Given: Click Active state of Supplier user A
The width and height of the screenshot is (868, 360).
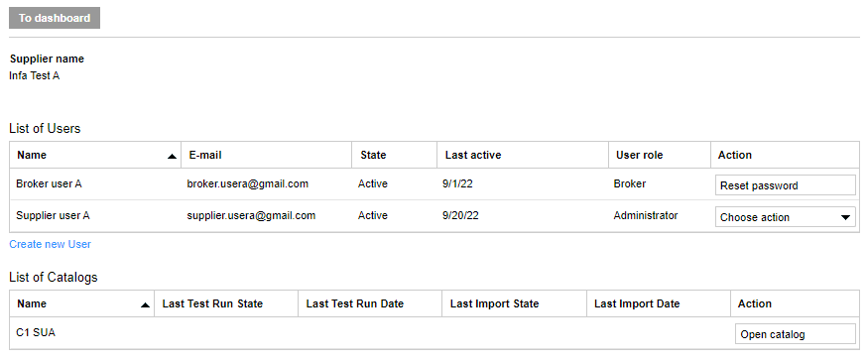Looking at the screenshot, I should [x=373, y=215].
